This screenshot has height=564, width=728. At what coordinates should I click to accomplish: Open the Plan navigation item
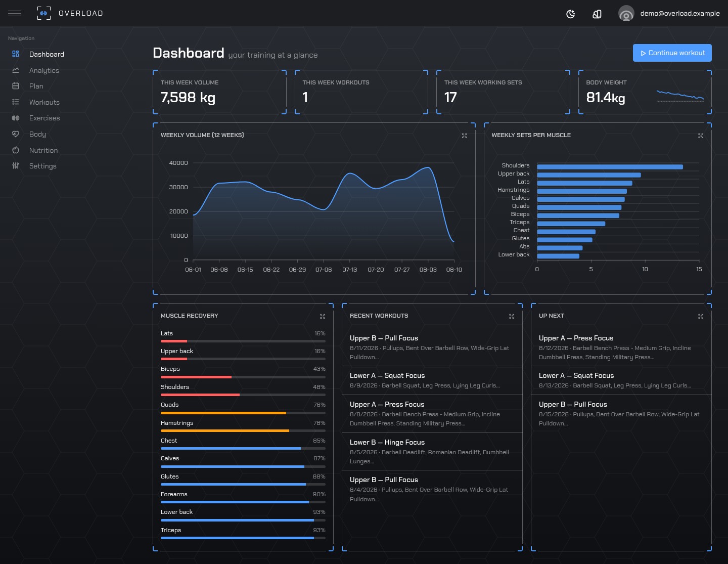click(36, 86)
